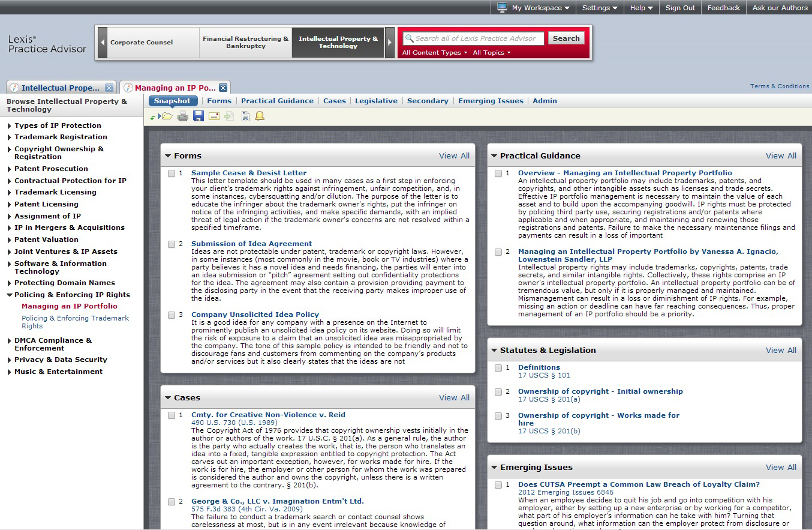Click the Feedback link in top bar
This screenshot has height=530, width=812.
pos(723,8)
